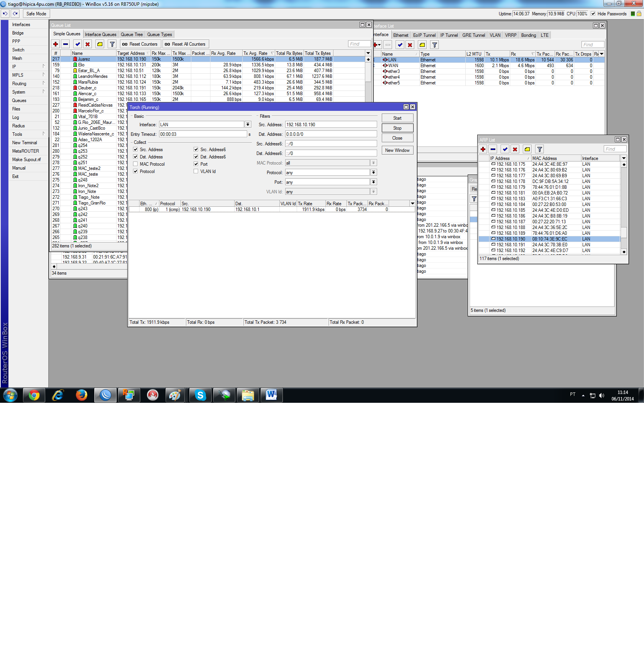This screenshot has width=644, height=646.
Task: Open Interface List column selector dropdown
Action: point(602,54)
